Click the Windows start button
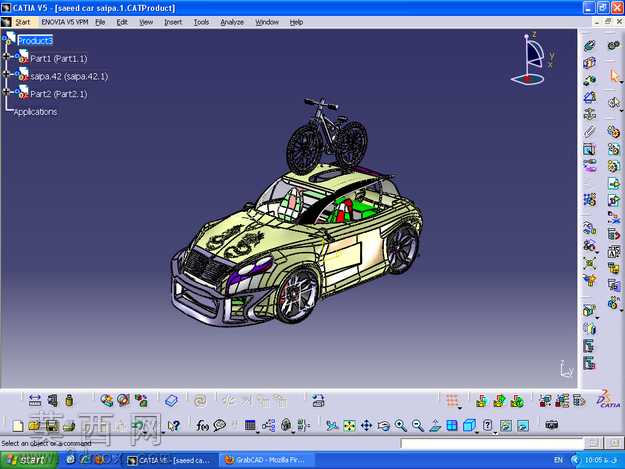This screenshot has height=469, width=625. click(28, 460)
